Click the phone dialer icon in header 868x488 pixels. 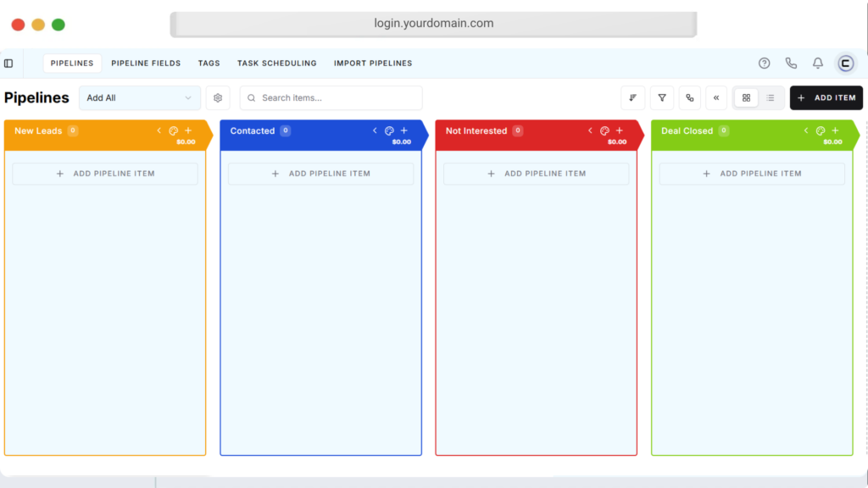tap(791, 64)
